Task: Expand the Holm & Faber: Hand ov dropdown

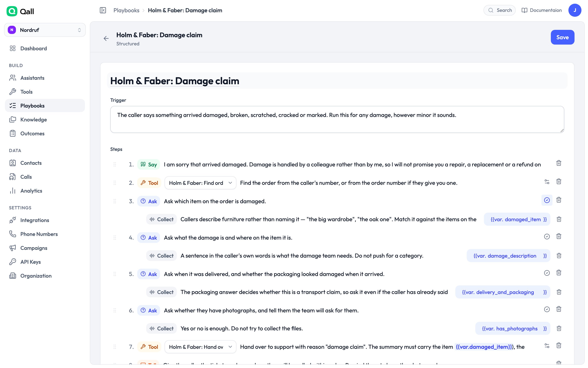Action: (200, 347)
